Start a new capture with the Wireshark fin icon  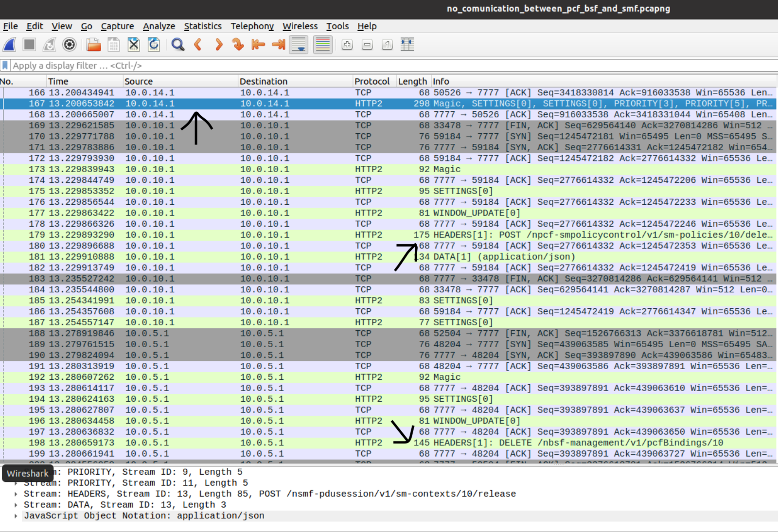coord(9,44)
